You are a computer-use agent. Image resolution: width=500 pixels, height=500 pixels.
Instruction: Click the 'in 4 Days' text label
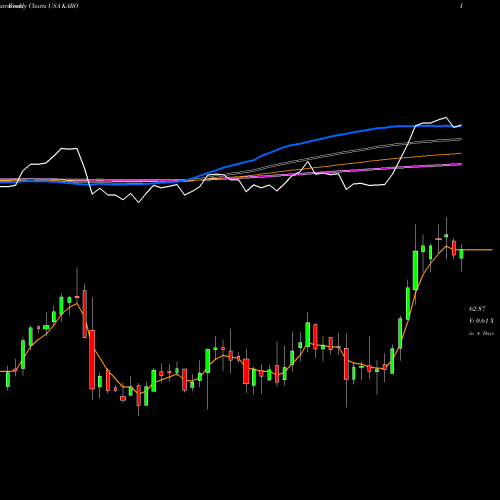(481, 333)
